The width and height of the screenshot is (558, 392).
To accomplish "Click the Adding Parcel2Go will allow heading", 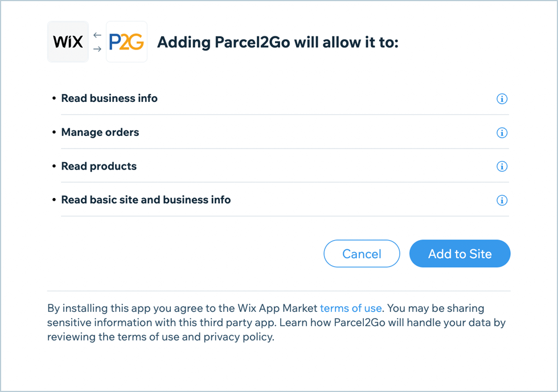I will (x=277, y=43).
